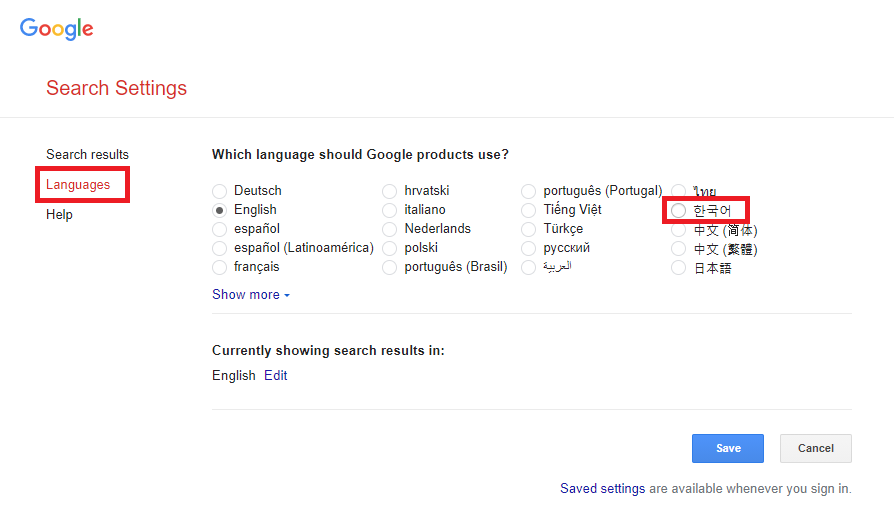Open the Help section

pyautogui.click(x=59, y=215)
